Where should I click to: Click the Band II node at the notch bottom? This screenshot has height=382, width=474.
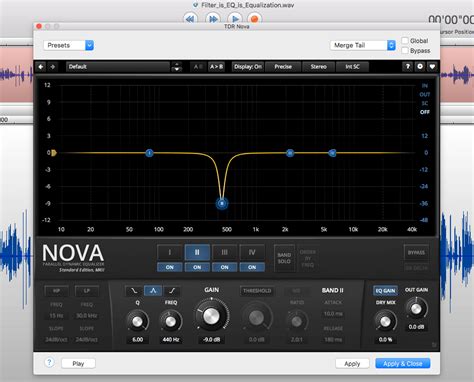(222, 203)
